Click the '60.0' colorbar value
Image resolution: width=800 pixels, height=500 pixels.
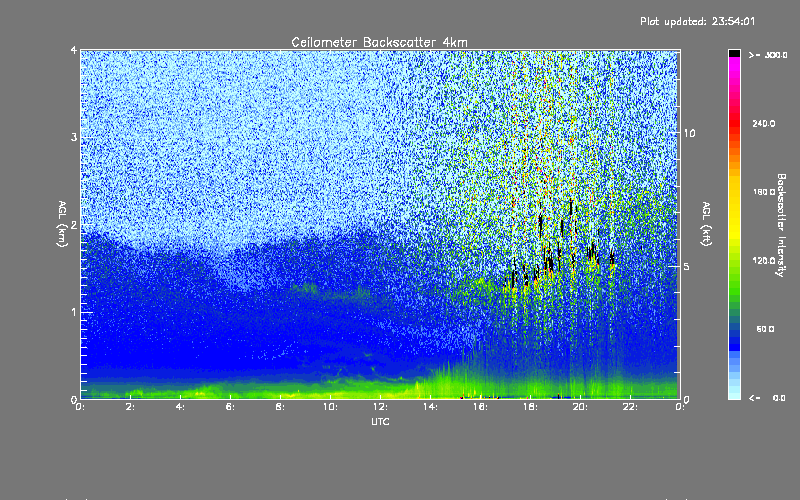pos(765,329)
